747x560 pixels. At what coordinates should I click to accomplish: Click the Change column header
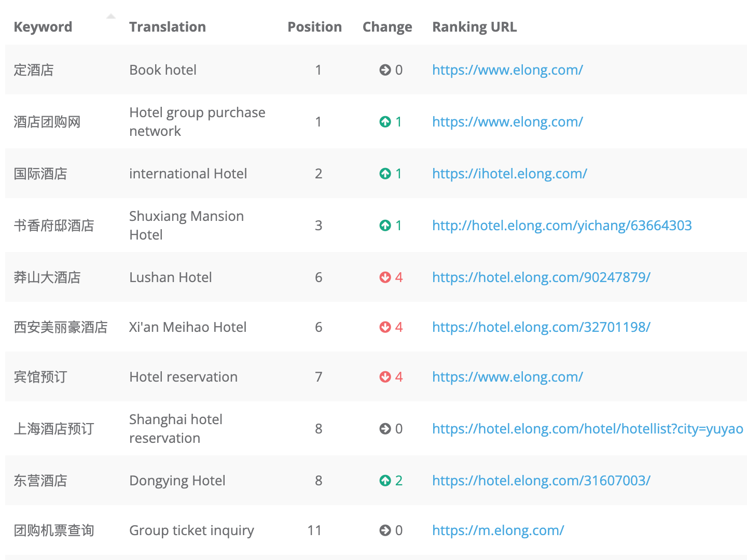[x=388, y=27]
